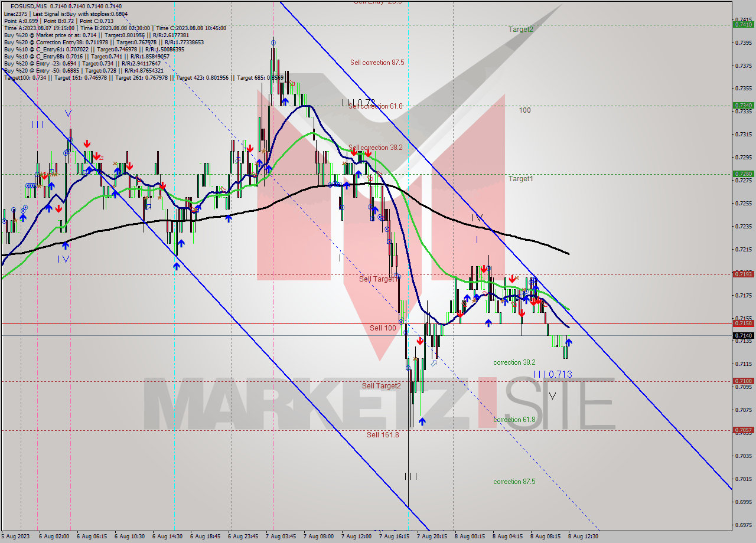Click the '7 Aug 08:00' time axis label
The height and width of the screenshot is (543, 756).
[319, 537]
